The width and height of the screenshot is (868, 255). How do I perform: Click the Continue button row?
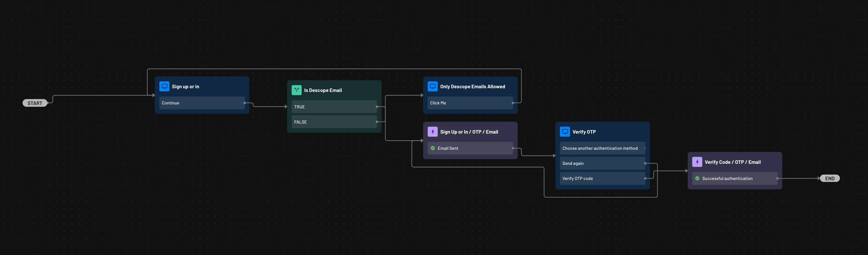[202, 103]
